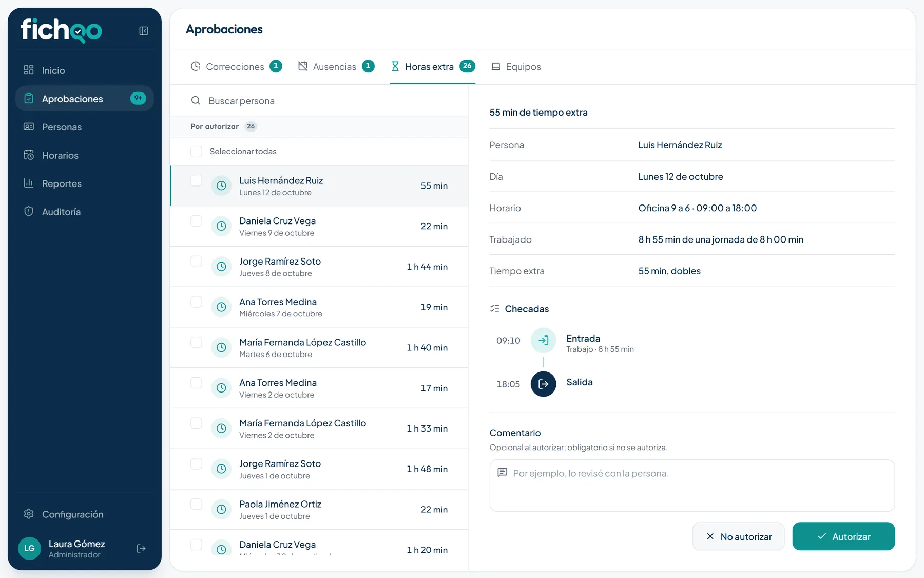
Task: Click the Auditoría shield icon
Action: [29, 211]
